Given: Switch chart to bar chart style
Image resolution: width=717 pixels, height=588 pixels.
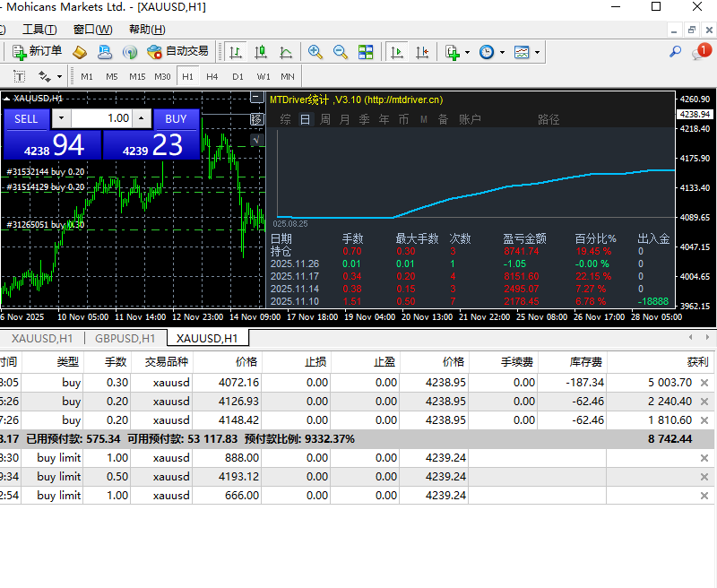Looking at the screenshot, I should (x=236, y=52).
